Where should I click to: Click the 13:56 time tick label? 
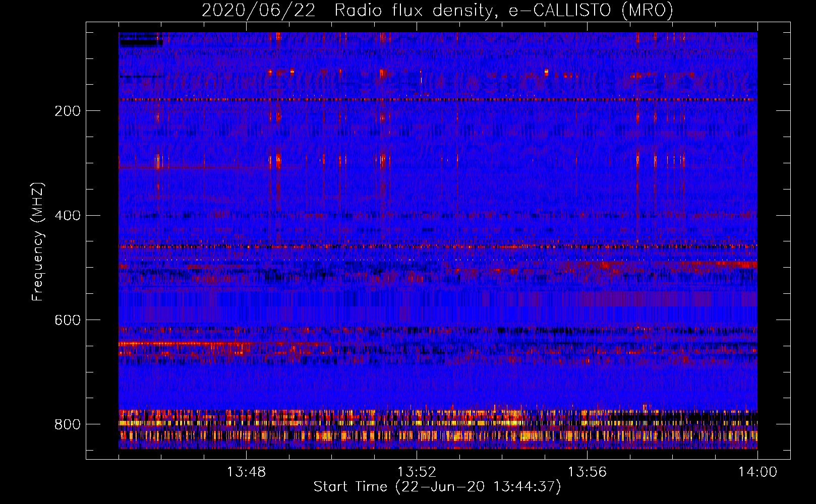tap(587, 472)
